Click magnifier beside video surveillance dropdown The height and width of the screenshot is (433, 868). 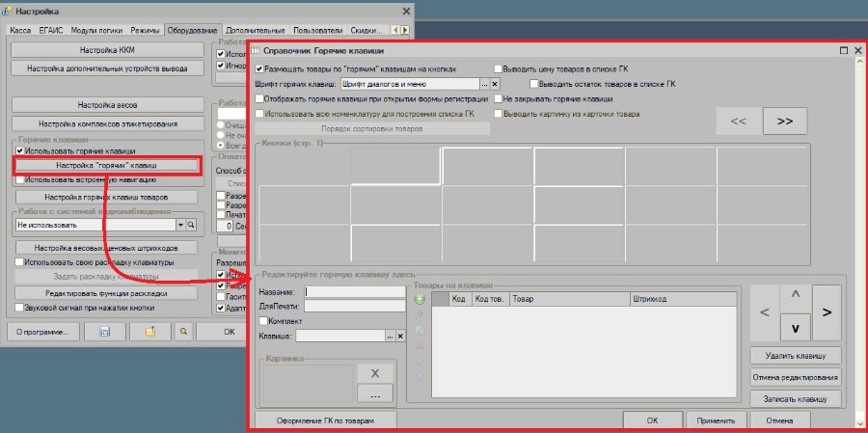click(x=191, y=225)
